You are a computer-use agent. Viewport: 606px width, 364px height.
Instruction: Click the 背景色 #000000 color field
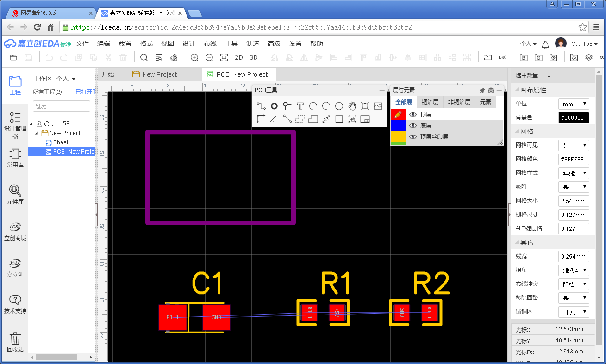point(574,117)
